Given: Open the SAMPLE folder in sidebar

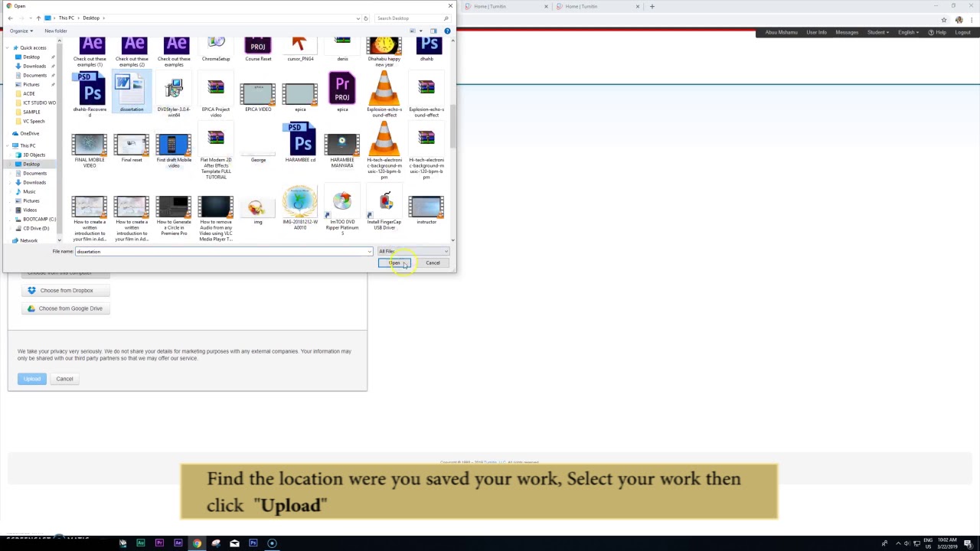Looking at the screenshot, I should click(31, 112).
